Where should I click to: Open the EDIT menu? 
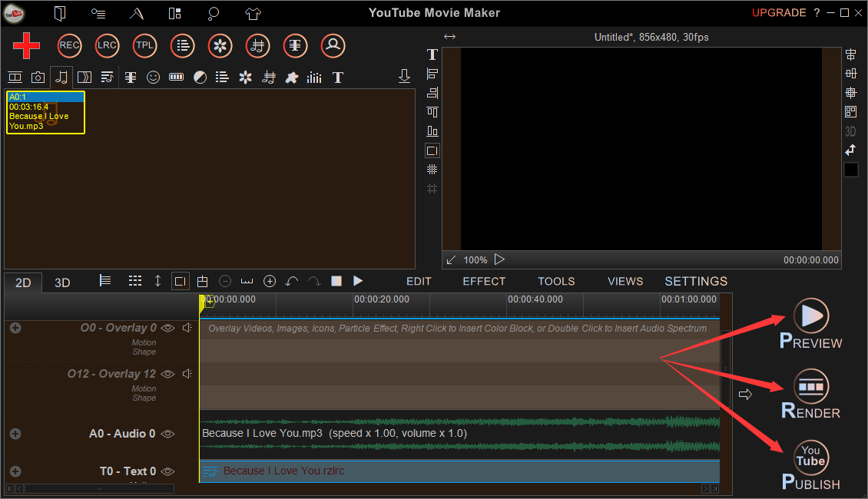[x=419, y=282]
